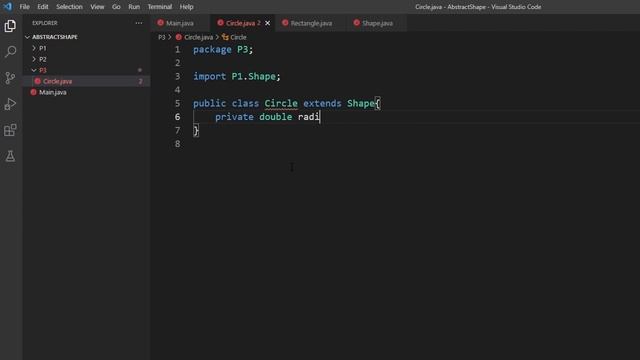
Task: Click the 'double' type on line 6
Action: 276,117
